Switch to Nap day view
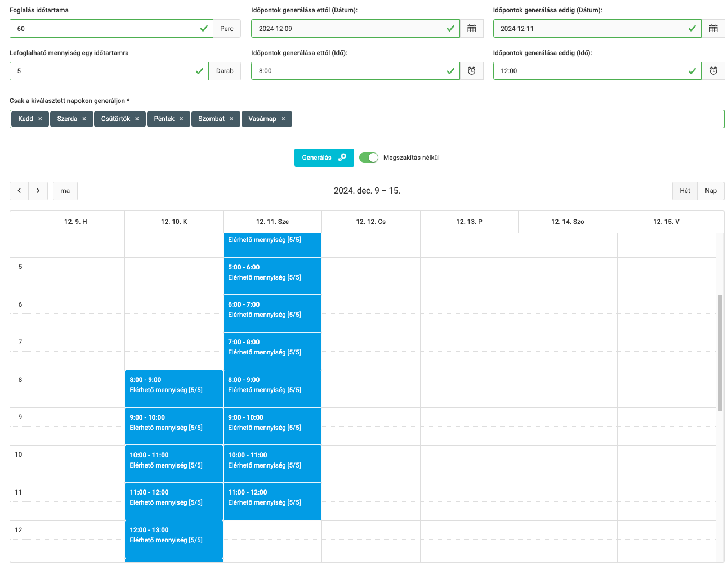 click(711, 191)
